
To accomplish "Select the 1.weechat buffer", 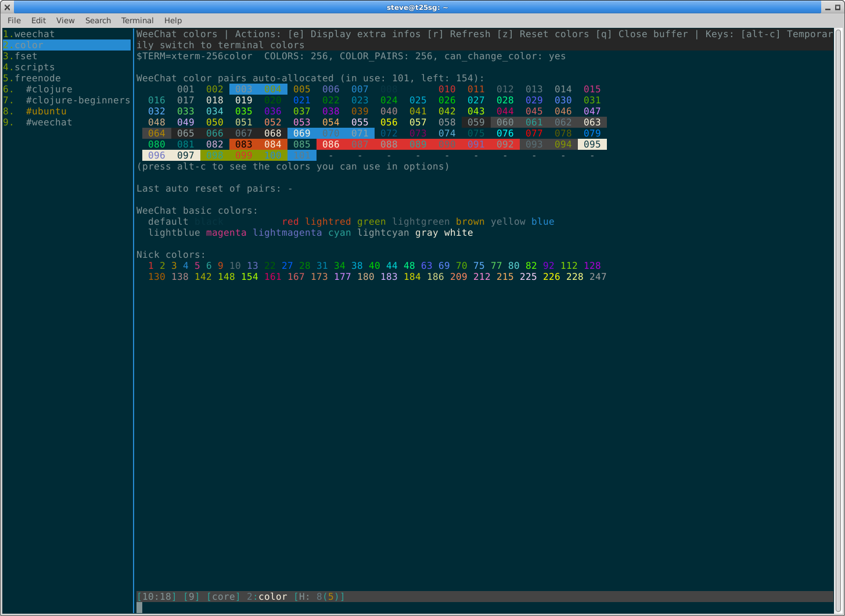I will point(29,34).
